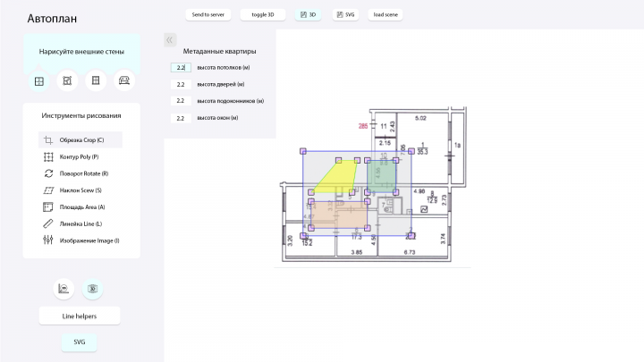Select the rooms mode icon with corner nodes
Screen dimensions: 644x362
coord(67,80)
